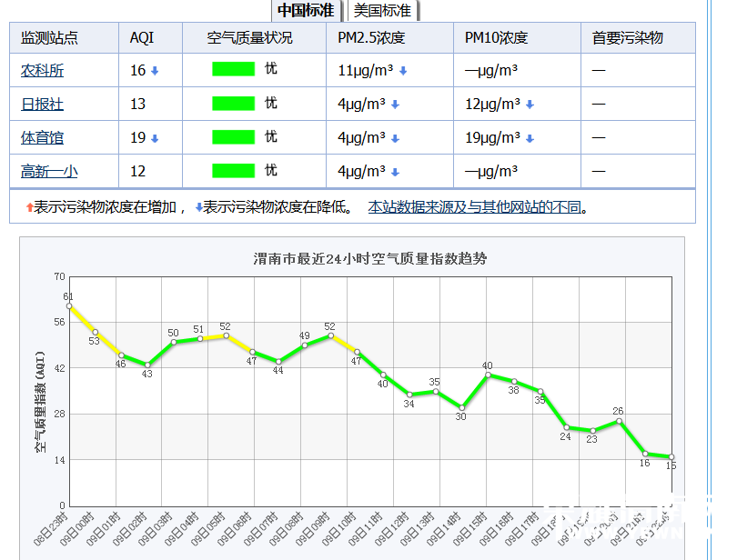Click the chart data point labeled 23
Screen dimensions: 737x560
coord(593,431)
